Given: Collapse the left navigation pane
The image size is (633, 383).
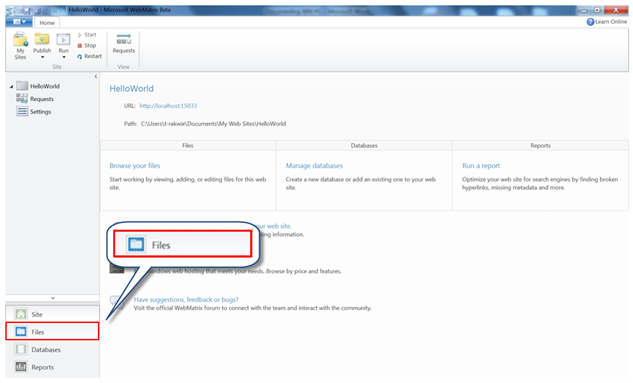Looking at the screenshot, I should click(x=96, y=76).
